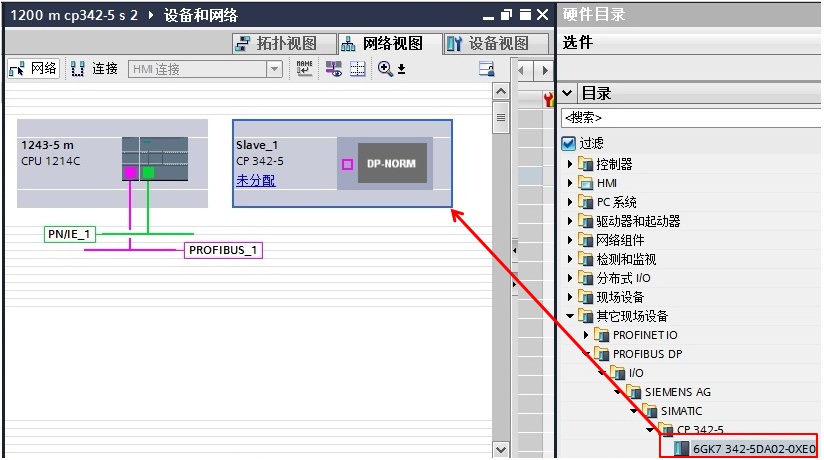The width and height of the screenshot is (824, 460).
Task: Select the CPU 1214C device image
Action: (x=155, y=158)
